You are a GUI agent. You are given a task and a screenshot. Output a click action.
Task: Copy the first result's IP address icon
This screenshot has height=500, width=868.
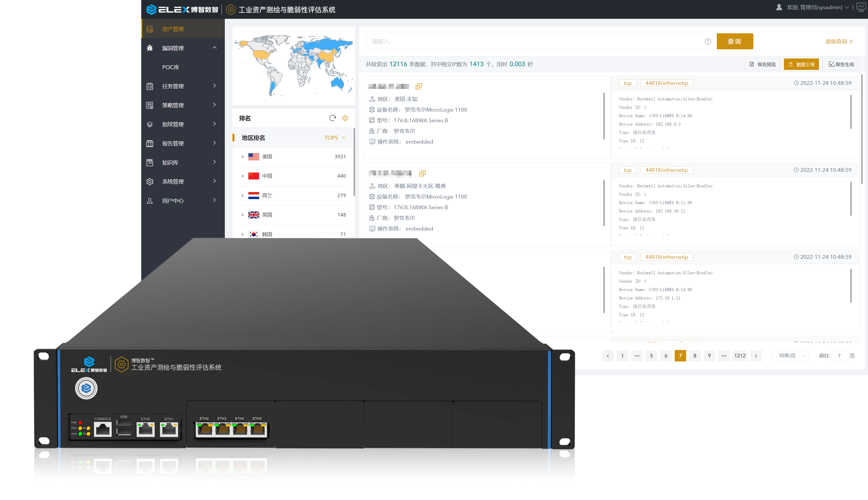pos(419,86)
